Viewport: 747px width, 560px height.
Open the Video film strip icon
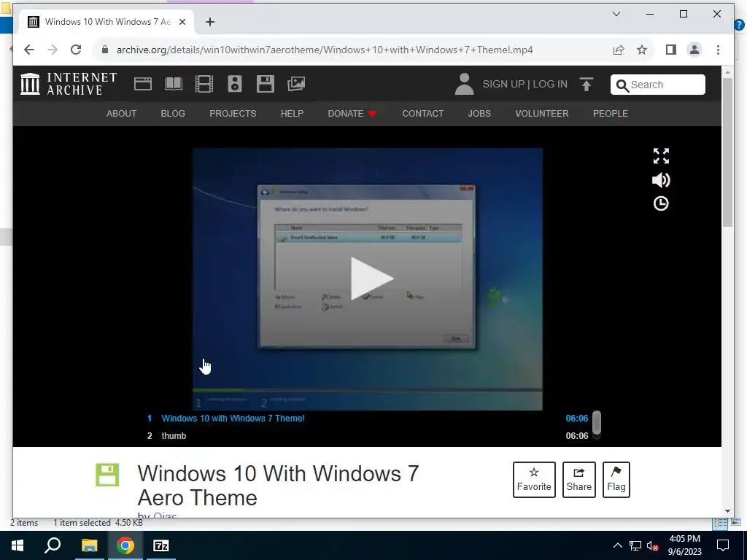(204, 84)
